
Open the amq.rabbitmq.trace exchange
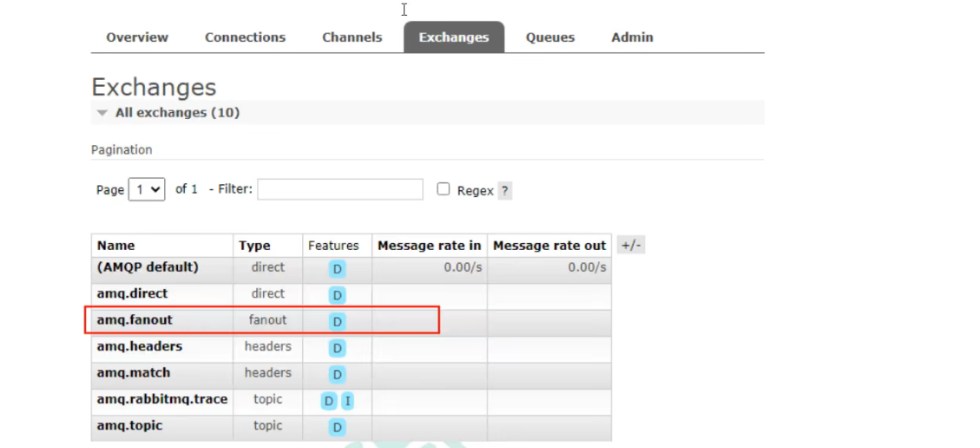coord(161,399)
